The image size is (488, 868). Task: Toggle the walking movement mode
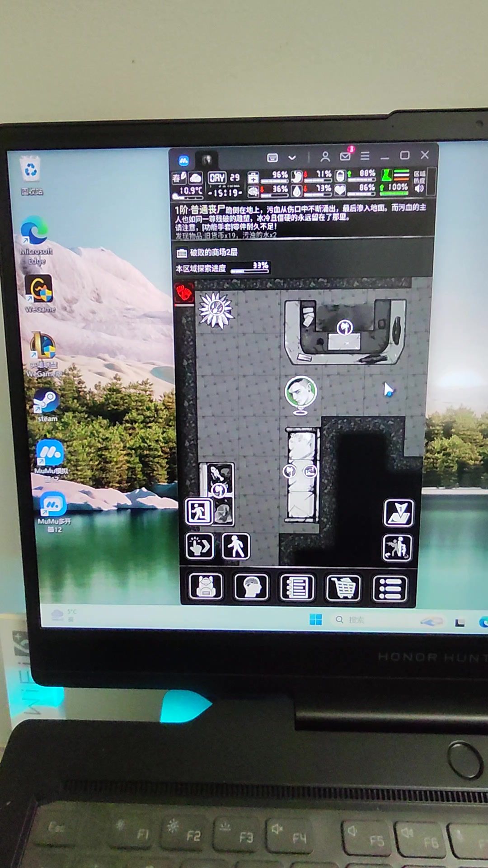click(236, 546)
